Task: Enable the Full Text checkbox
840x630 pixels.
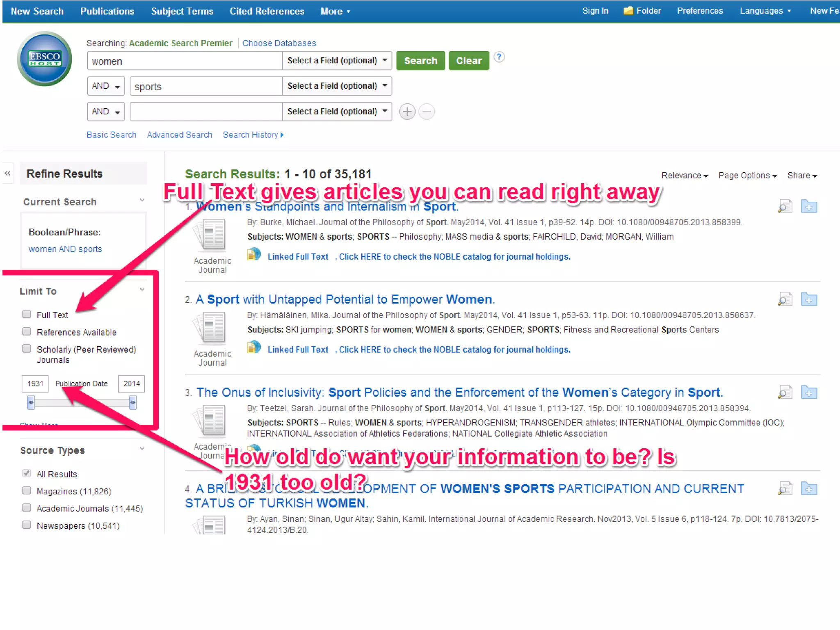Action: (27, 314)
